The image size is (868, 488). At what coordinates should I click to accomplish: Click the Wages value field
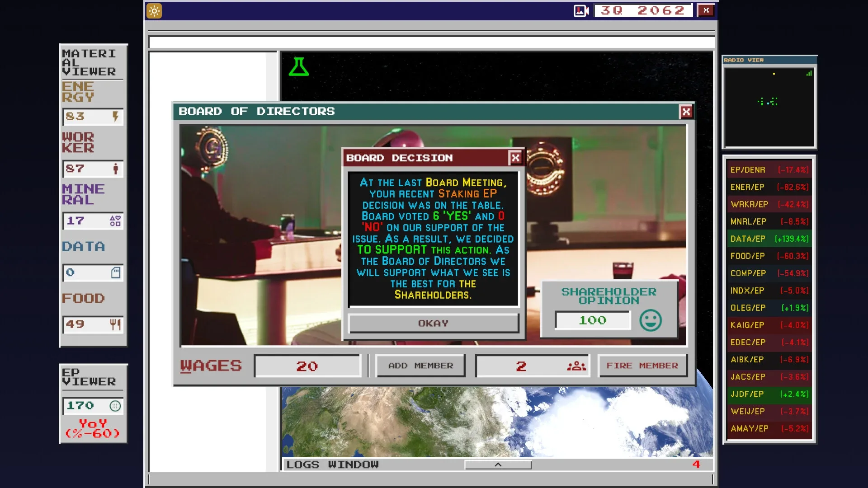307,366
